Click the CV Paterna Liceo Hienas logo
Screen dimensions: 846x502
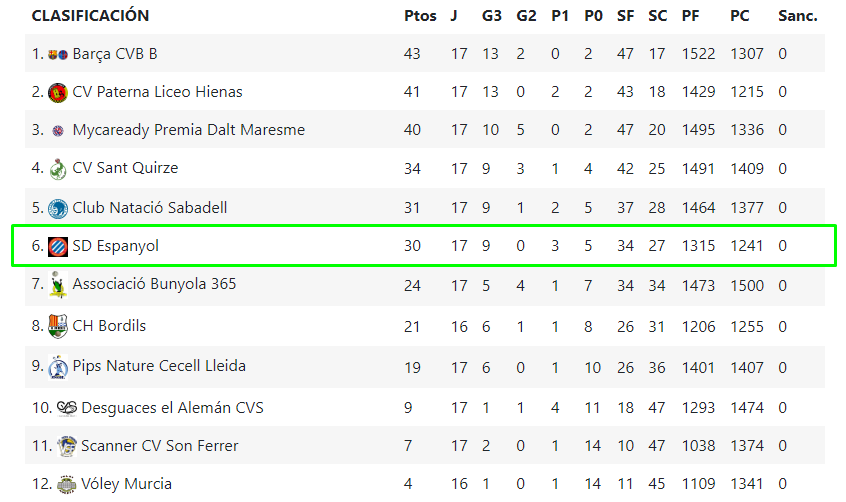click(x=58, y=92)
